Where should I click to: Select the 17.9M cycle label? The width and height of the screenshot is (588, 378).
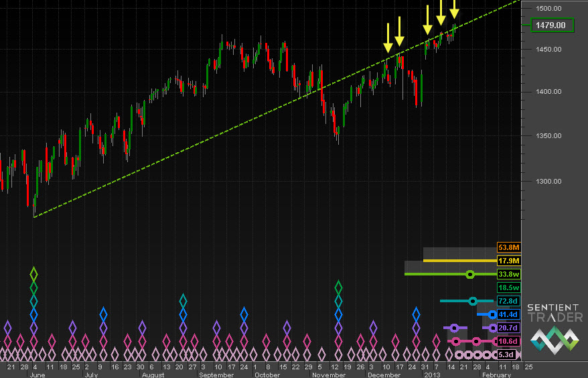pos(508,261)
